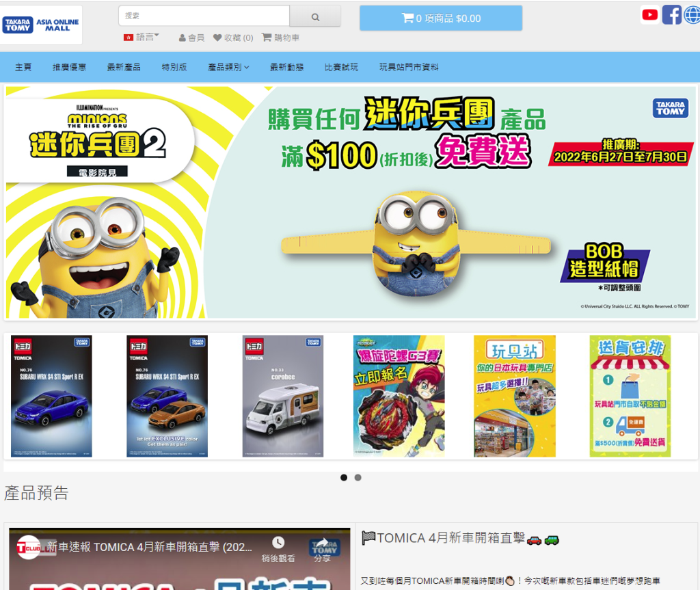The image size is (700, 590).
Task: Click the 產品預告 section heading
Action: pos(36,493)
